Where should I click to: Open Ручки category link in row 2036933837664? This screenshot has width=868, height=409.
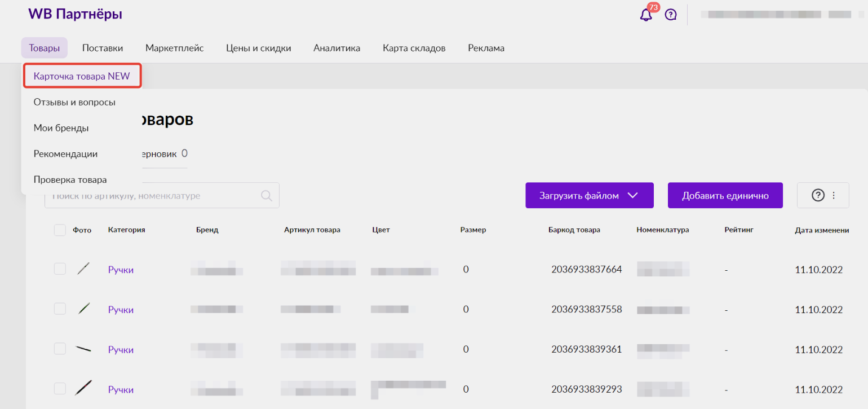point(121,270)
